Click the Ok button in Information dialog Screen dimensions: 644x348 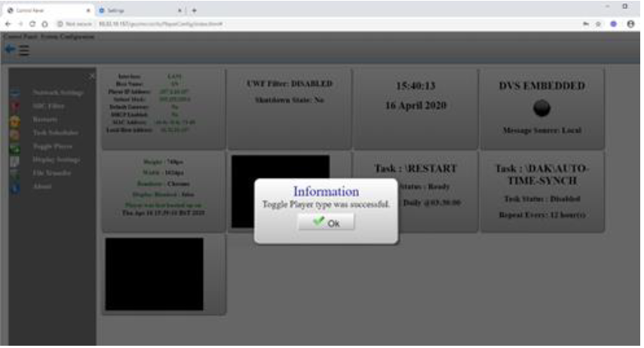pos(326,223)
